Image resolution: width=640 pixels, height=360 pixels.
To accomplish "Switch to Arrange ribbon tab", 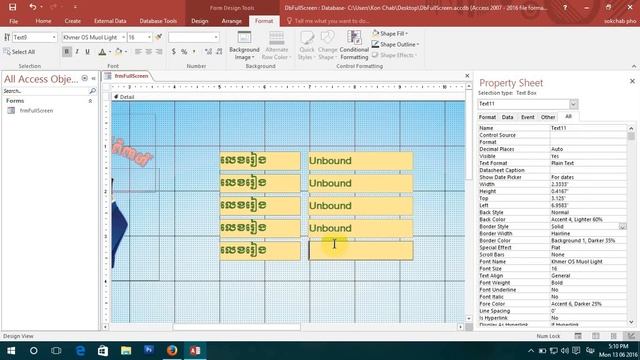I will point(231,21).
